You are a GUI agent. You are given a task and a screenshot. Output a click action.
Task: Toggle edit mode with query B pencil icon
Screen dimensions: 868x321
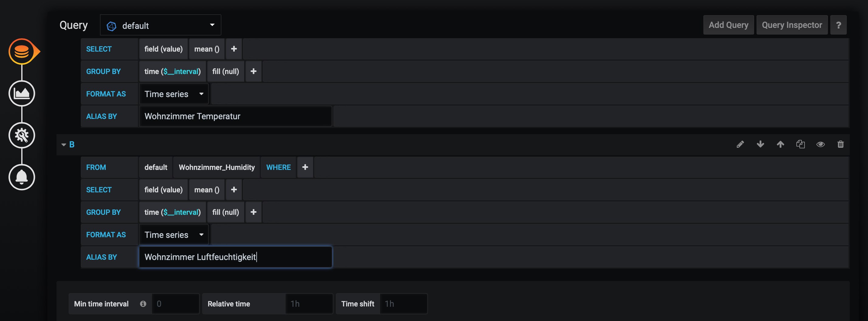[740, 144]
